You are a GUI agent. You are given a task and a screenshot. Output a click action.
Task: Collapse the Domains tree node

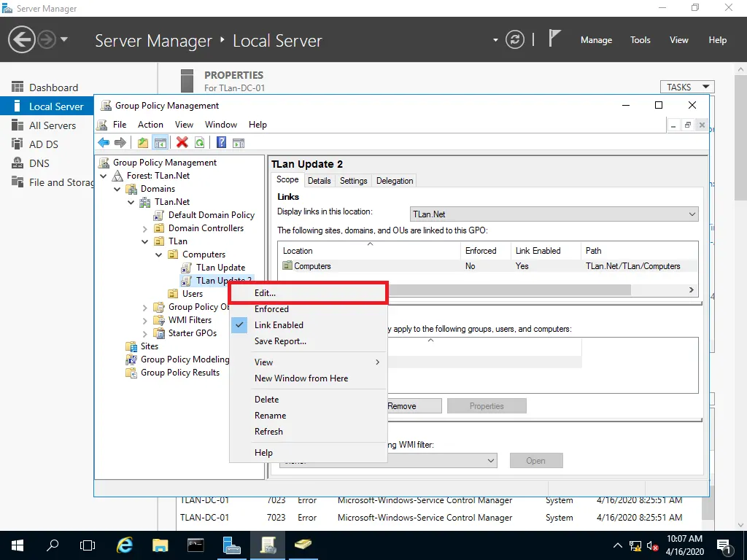point(117,189)
